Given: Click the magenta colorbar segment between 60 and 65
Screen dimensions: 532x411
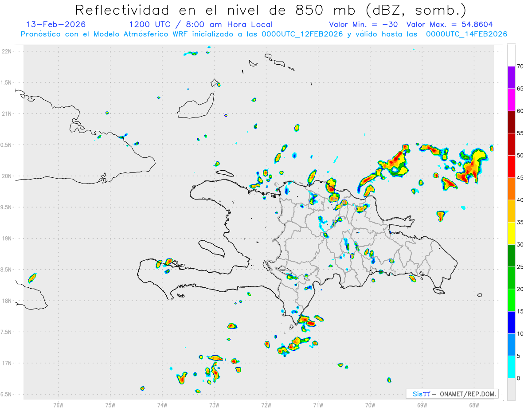Looking at the screenshot, I should click(511, 100).
